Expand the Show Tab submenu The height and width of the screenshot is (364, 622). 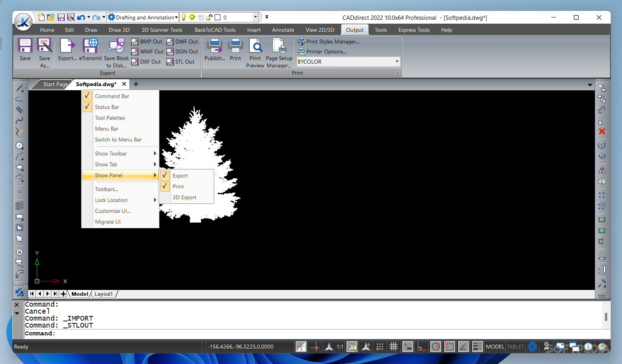tap(120, 164)
